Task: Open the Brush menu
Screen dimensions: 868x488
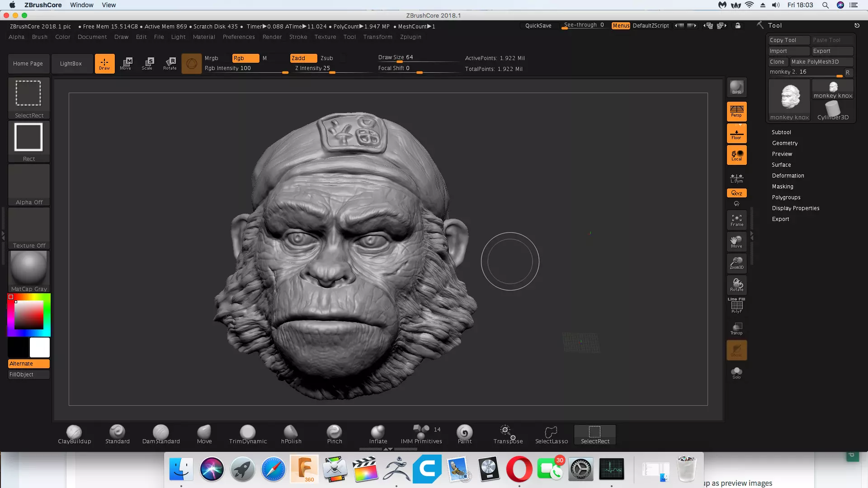Action: (x=40, y=37)
